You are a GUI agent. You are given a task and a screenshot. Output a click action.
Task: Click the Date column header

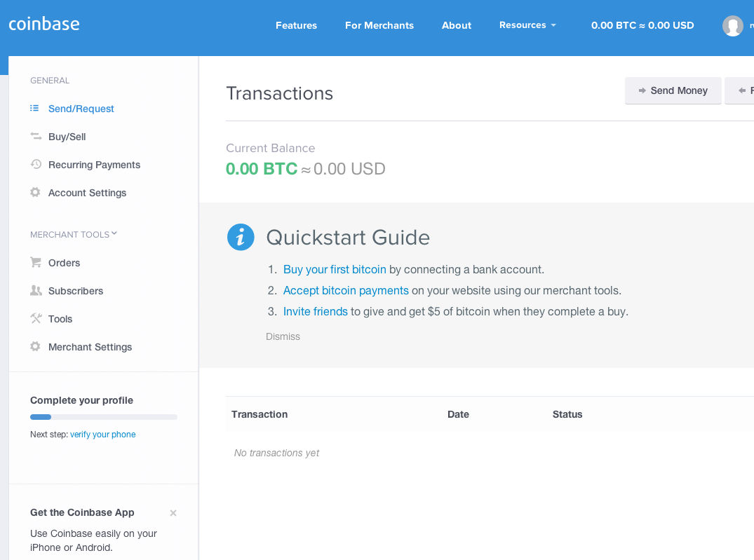[x=458, y=414]
